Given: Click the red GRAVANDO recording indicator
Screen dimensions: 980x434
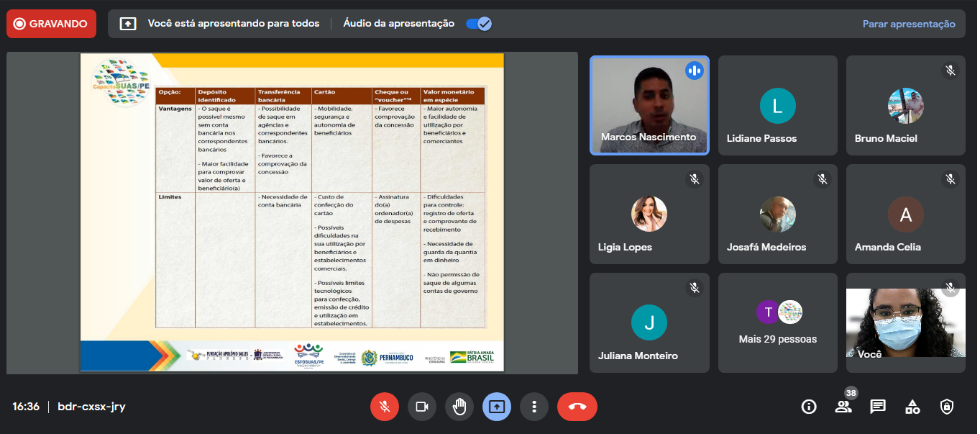Looking at the screenshot, I should [51, 24].
